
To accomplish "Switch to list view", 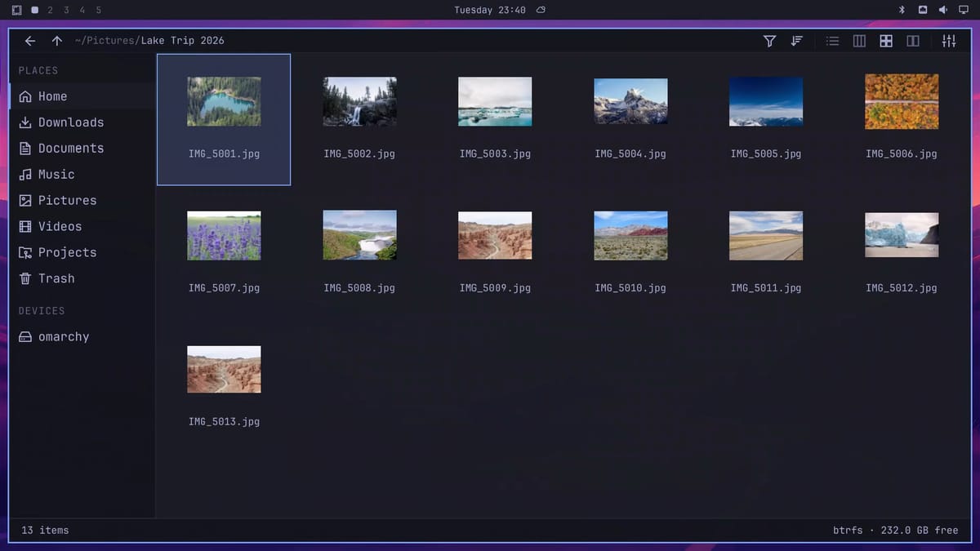I will (x=832, y=41).
